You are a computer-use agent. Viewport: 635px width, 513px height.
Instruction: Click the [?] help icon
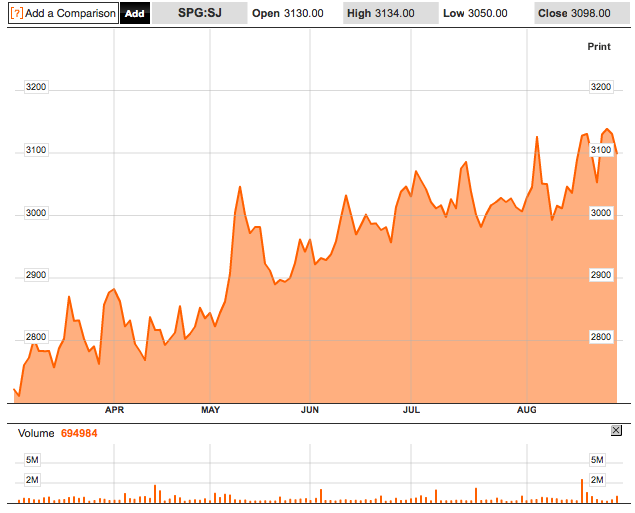[x=17, y=14]
